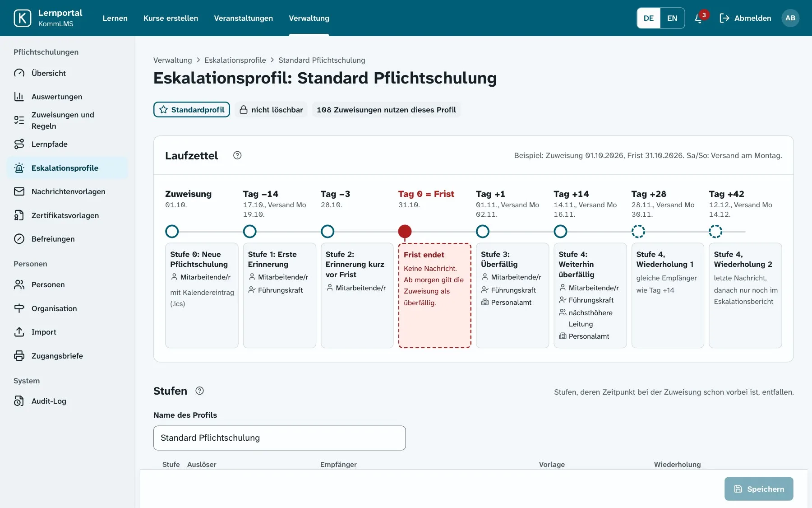Go to Veranstaltungen
812x508 pixels.
click(243, 18)
